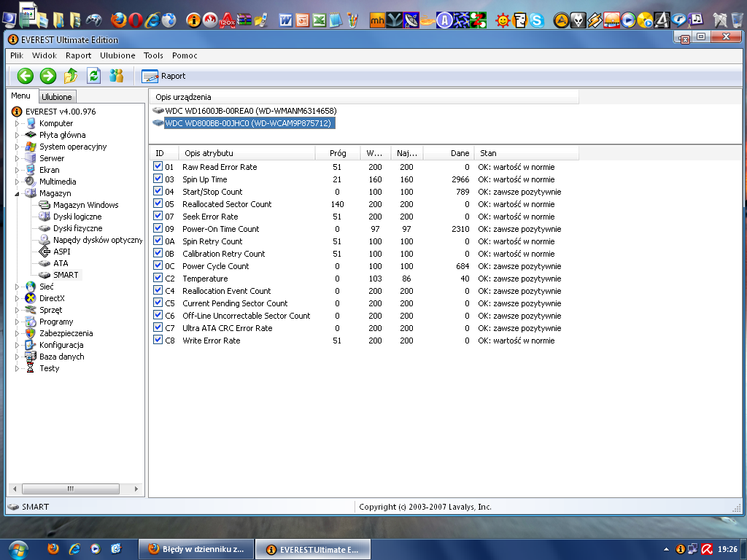Expand the DirectX tree node
Image resolution: width=747 pixels, height=560 pixels.
click(x=18, y=298)
